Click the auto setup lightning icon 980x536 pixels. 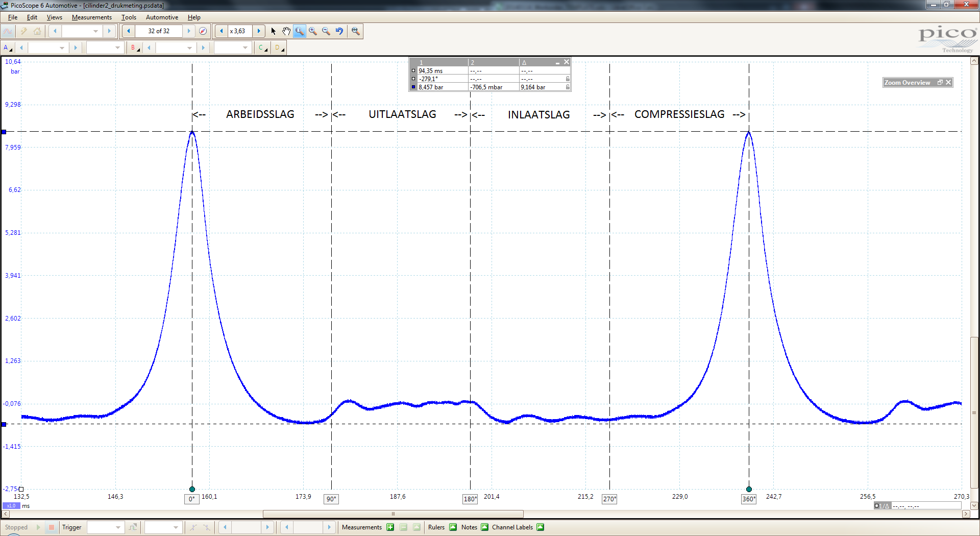point(23,31)
